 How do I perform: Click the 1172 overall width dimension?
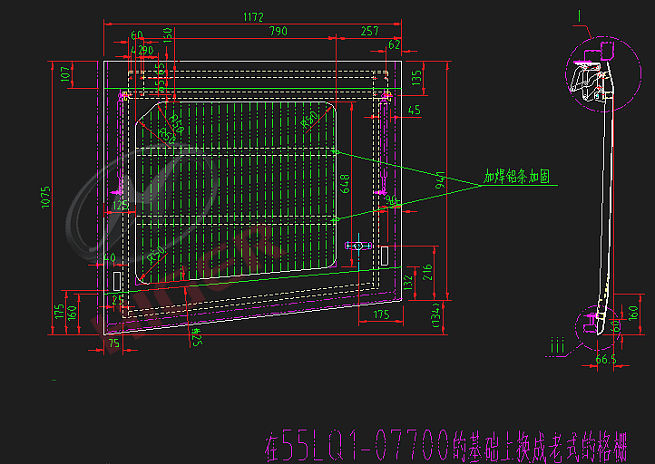pyautogui.click(x=251, y=16)
